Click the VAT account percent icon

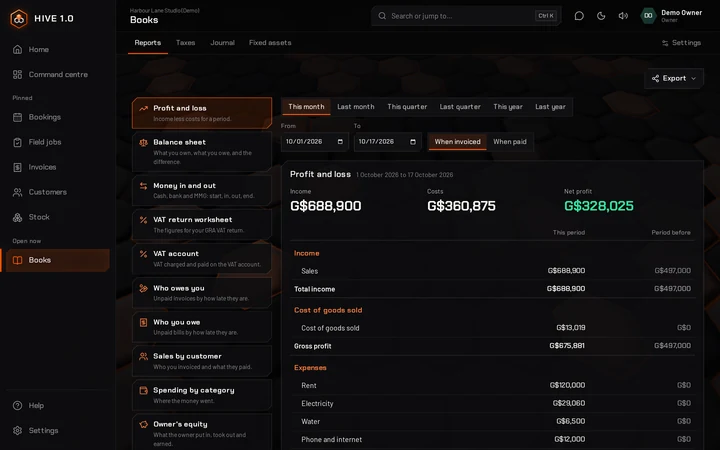143,254
